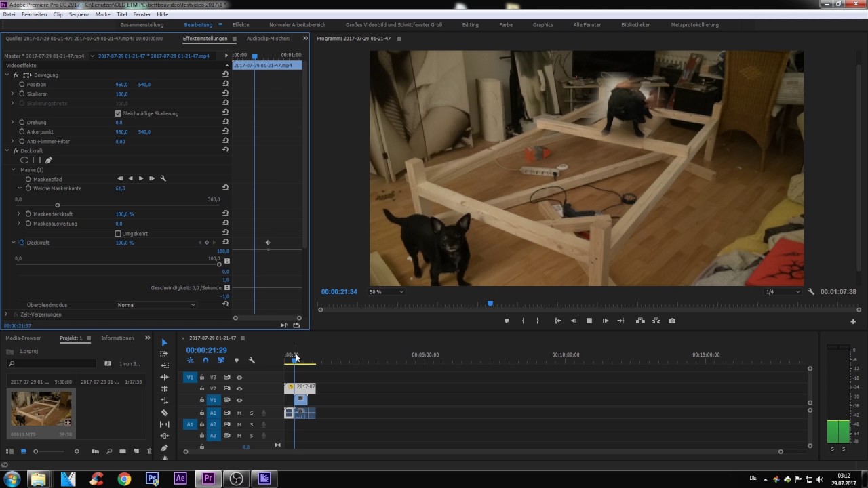This screenshot has height=488, width=868.
Task: Open the Überblendmodus Normal dropdown
Action: point(156,305)
